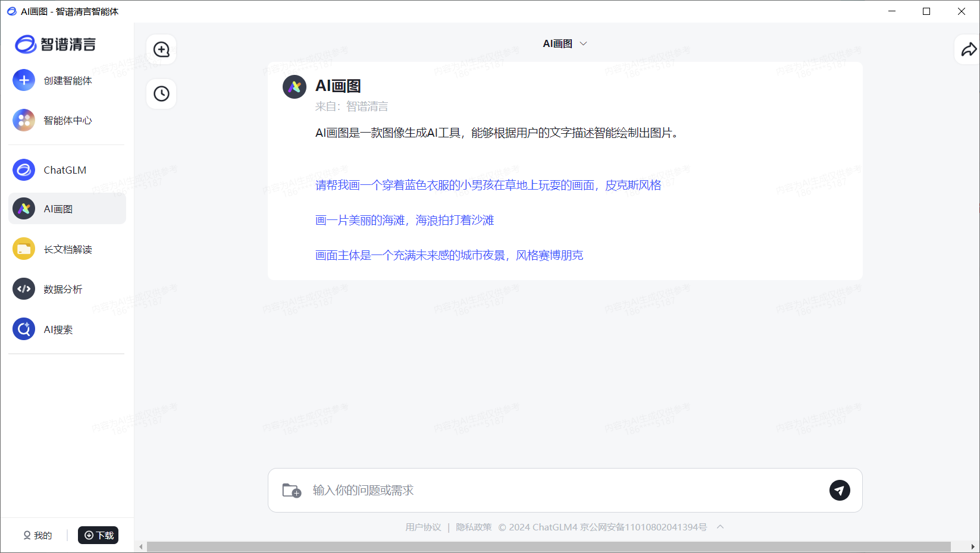Open 用户协议 link
This screenshot has width=980, height=553.
pos(423,527)
